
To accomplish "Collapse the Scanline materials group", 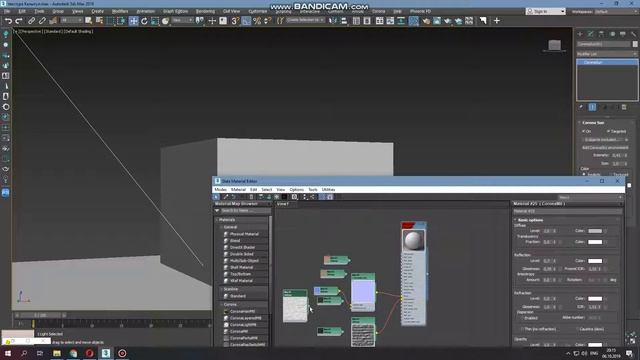I will [x=222, y=289].
